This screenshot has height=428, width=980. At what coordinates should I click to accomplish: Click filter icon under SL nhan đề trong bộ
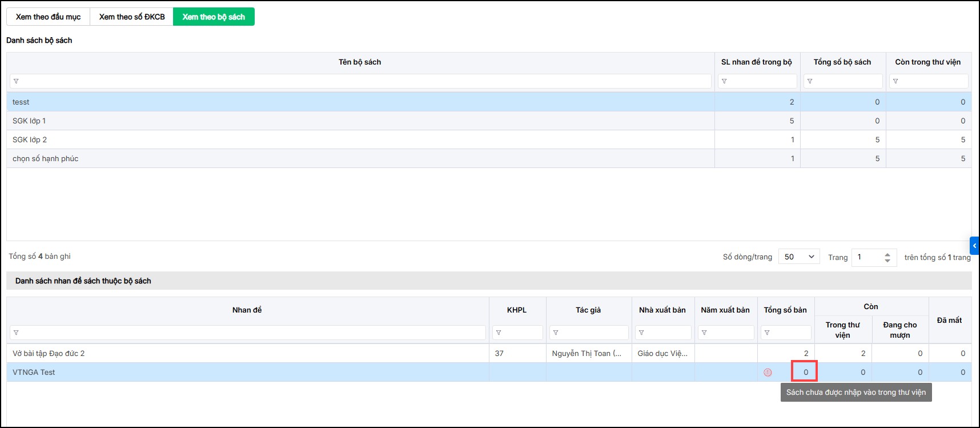(x=724, y=81)
